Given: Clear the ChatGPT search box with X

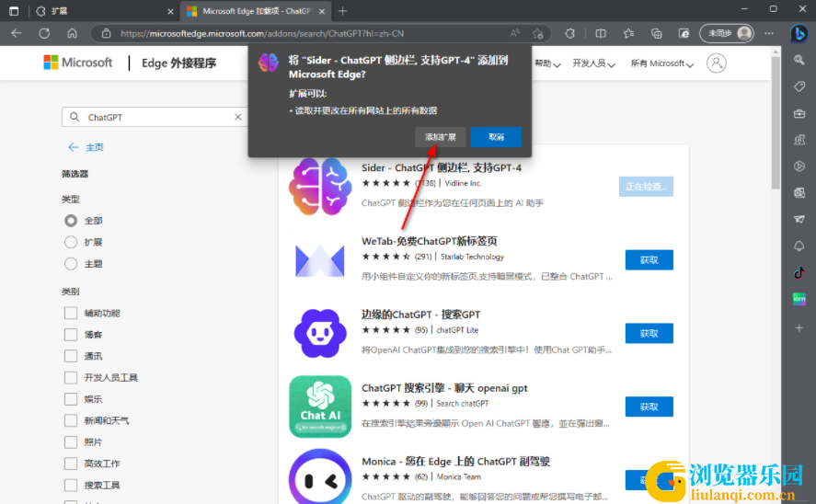Looking at the screenshot, I should coord(238,117).
